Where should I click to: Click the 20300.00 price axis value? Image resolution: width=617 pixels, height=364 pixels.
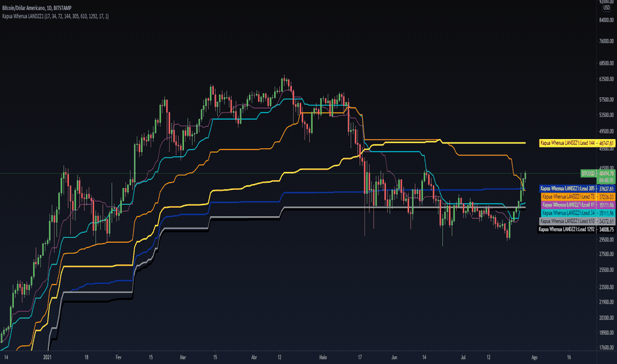[606, 318]
